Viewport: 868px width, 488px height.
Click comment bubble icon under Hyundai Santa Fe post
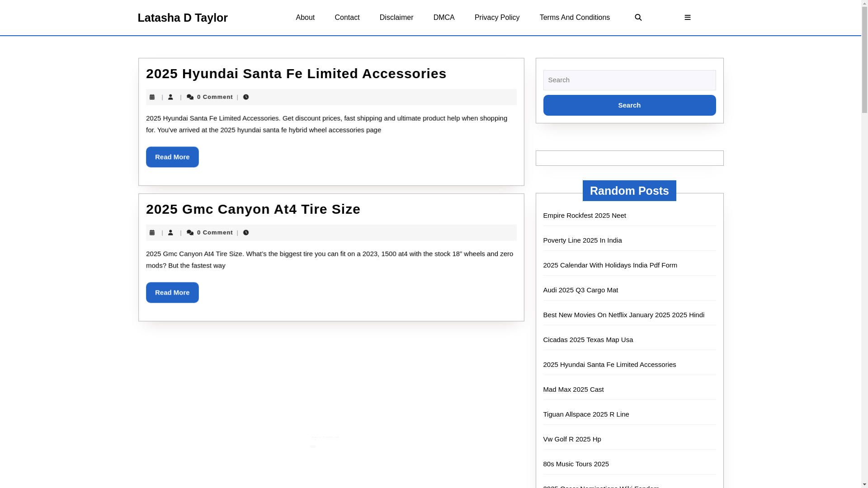(x=190, y=97)
